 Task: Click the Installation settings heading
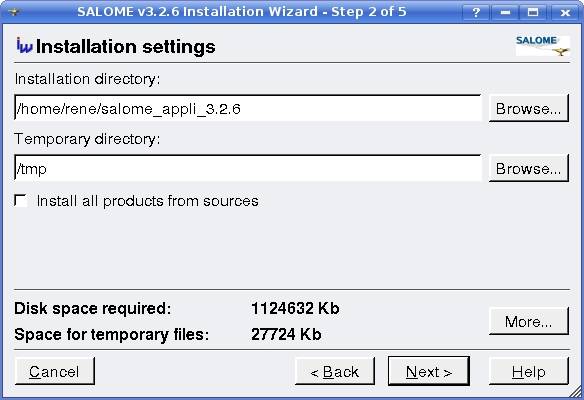(126, 47)
